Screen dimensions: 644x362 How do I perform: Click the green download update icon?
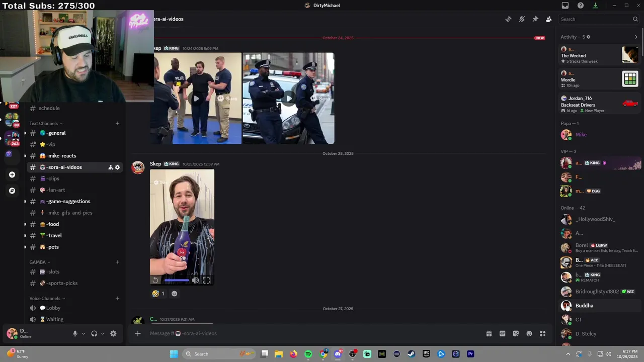tap(595, 6)
